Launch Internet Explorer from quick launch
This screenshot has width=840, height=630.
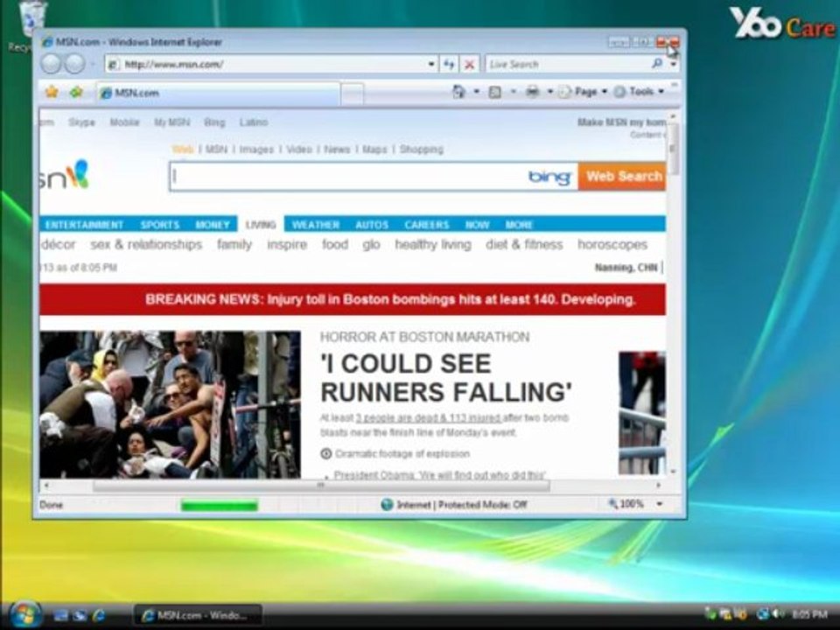pos(99,615)
